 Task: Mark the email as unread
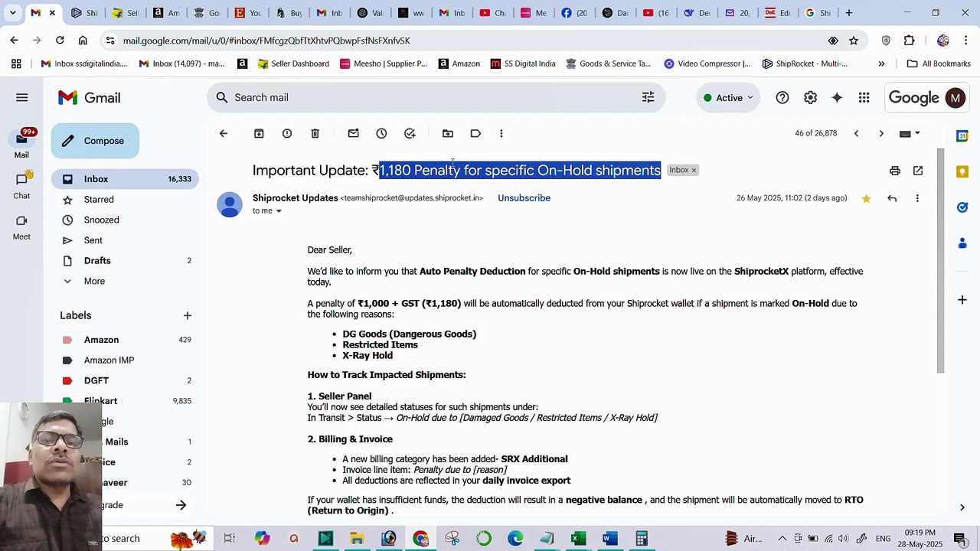point(353,133)
